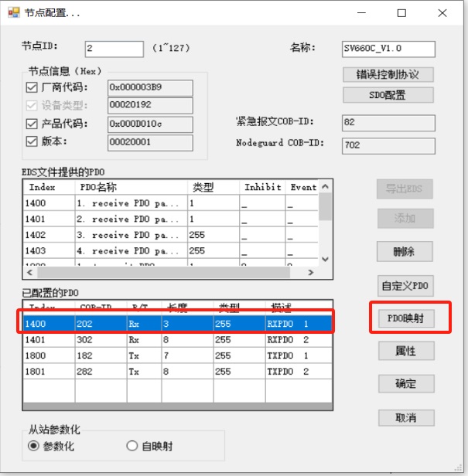
Task: Select the 参数化 radio button
Action: click(33, 446)
